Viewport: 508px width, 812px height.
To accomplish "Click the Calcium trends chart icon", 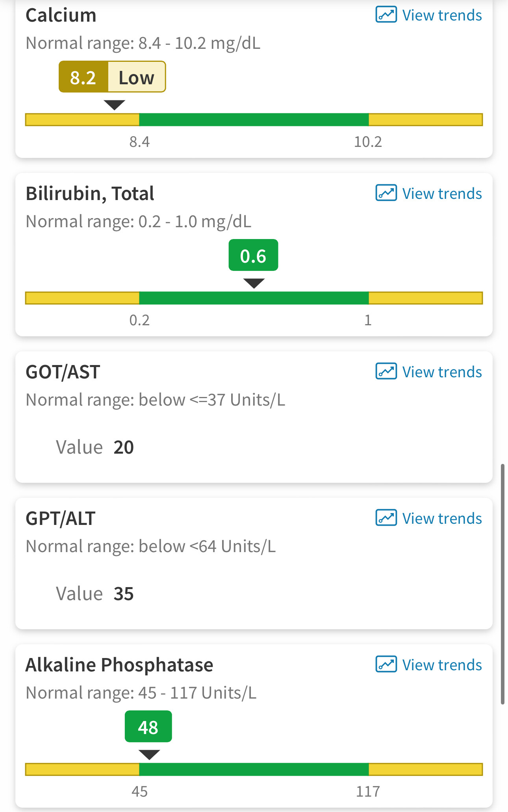I will click(x=386, y=15).
